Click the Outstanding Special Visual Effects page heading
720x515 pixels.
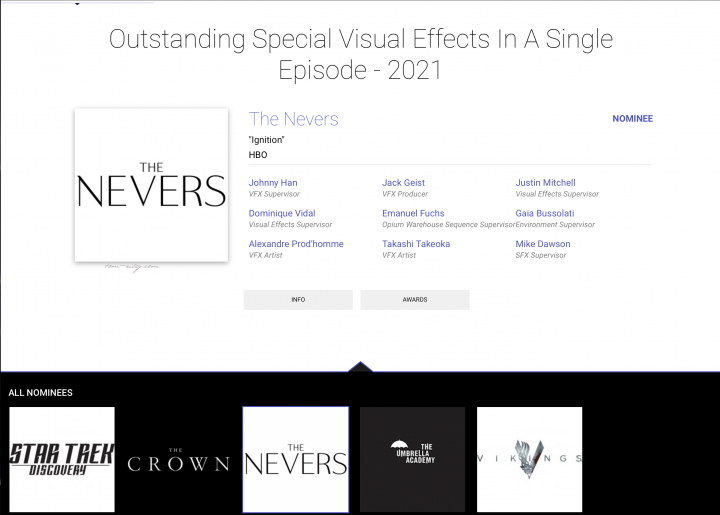[360, 54]
